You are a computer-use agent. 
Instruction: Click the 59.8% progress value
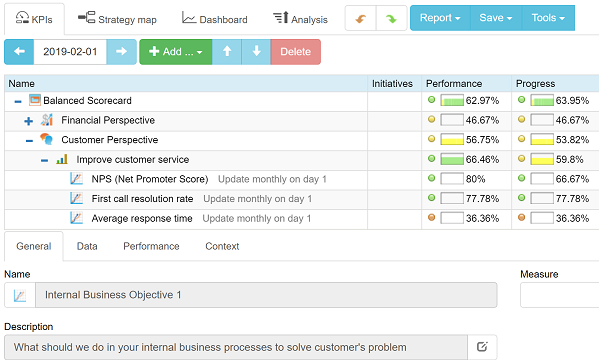coord(569,160)
